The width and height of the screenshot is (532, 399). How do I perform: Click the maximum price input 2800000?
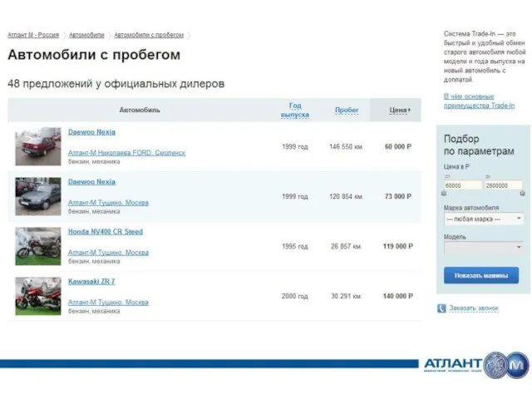click(504, 185)
